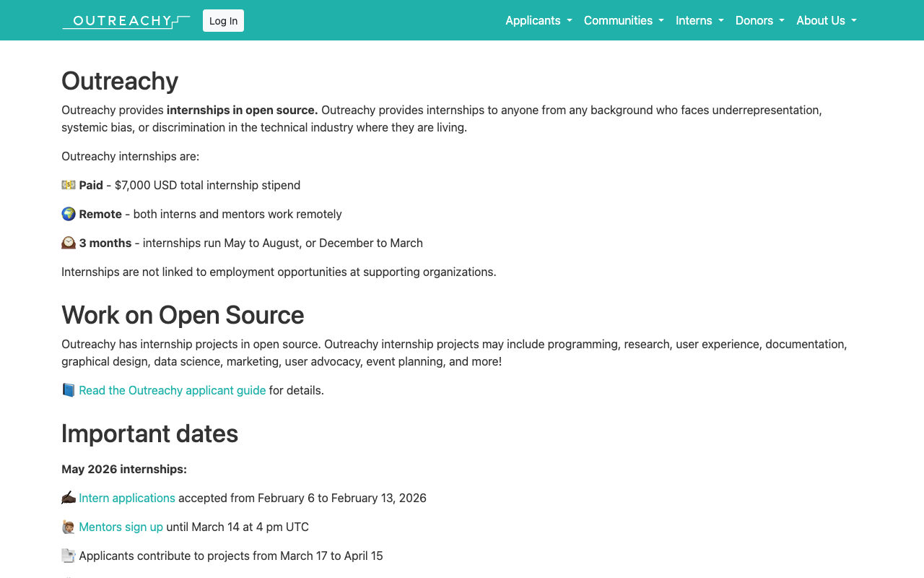This screenshot has width=924, height=578.
Task: Click the globe emoji beside Remote
Action: click(x=69, y=214)
